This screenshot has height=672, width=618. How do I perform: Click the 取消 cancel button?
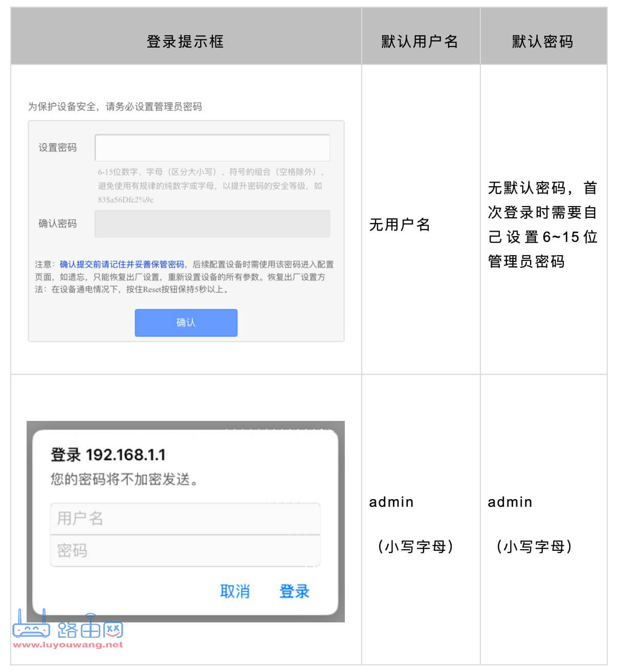235,591
